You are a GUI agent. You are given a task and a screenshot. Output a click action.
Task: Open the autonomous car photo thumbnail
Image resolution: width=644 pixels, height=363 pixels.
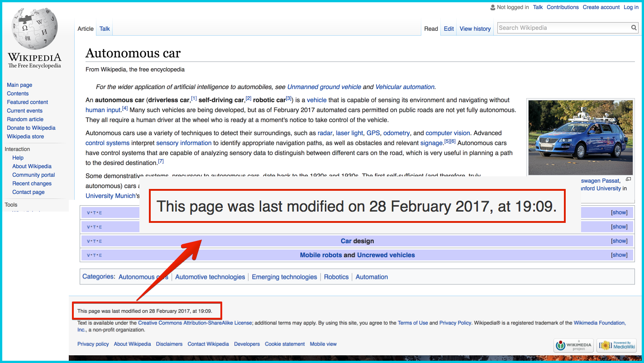click(x=581, y=137)
